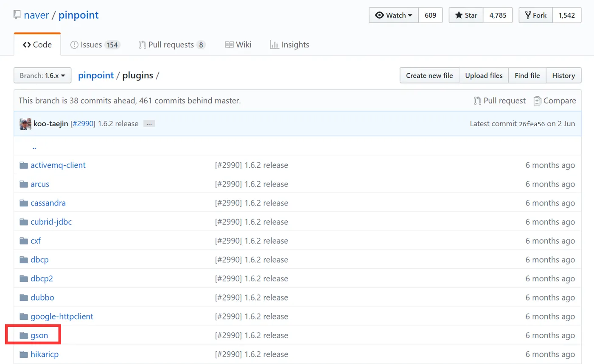This screenshot has height=364, width=594.
Task: Open the Pull requests tab
Action: coord(172,44)
